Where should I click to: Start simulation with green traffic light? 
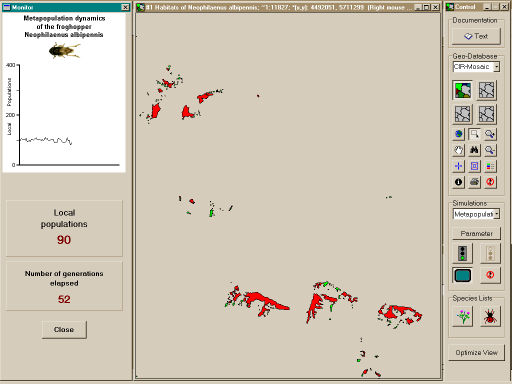coord(462,253)
